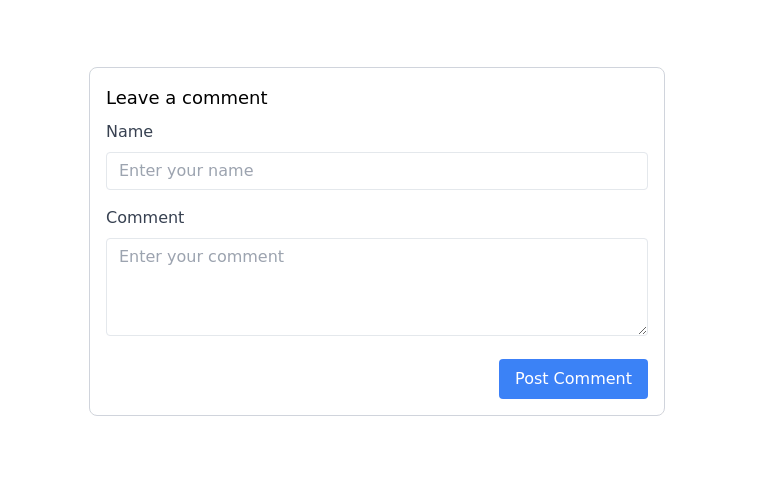
Task: Click the resize grip in textarea corner
Action: (642, 330)
